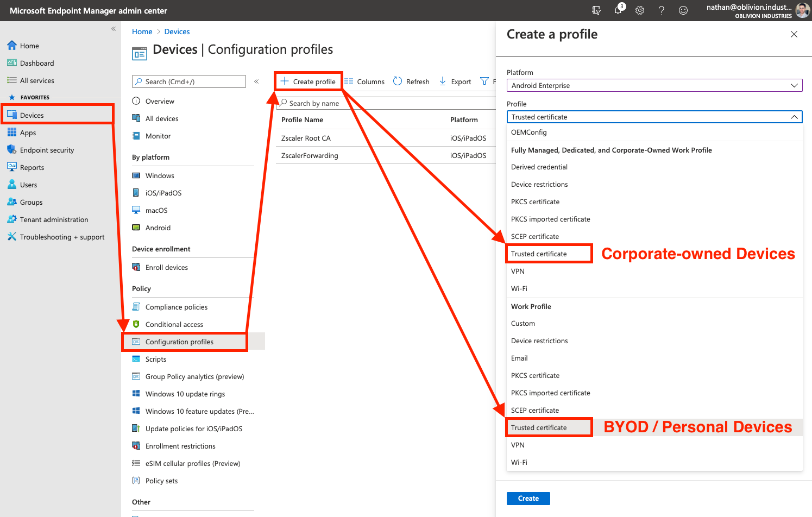Screen dimensions: 812x517
Task: Click the filter funnel icon
Action: pyautogui.click(x=484, y=81)
